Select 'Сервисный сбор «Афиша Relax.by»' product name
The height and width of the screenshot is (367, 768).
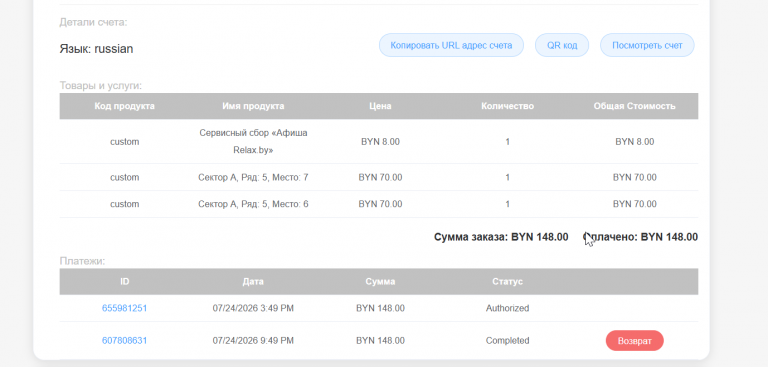tap(253, 142)
